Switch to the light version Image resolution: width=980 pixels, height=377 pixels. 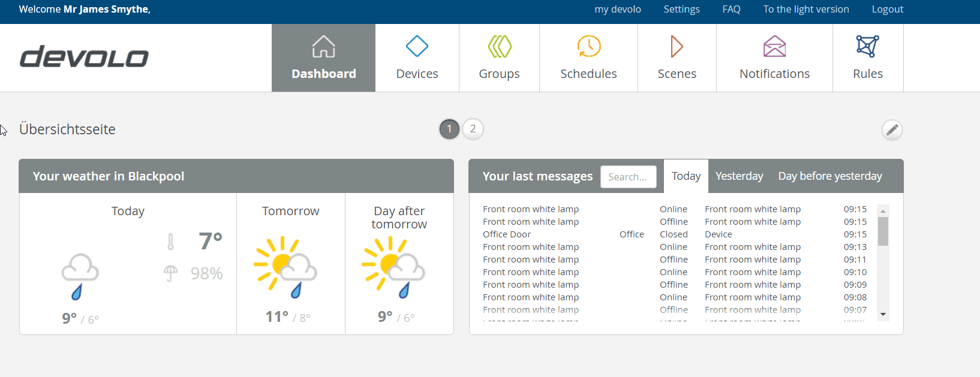click(x=805, y=10)
